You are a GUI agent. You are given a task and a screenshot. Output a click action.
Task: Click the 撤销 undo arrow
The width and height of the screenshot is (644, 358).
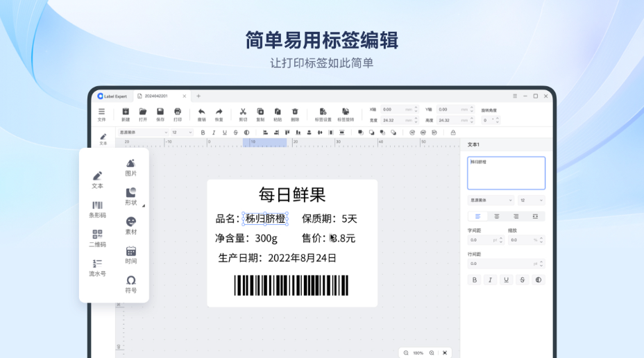click(x=202, y=114)
